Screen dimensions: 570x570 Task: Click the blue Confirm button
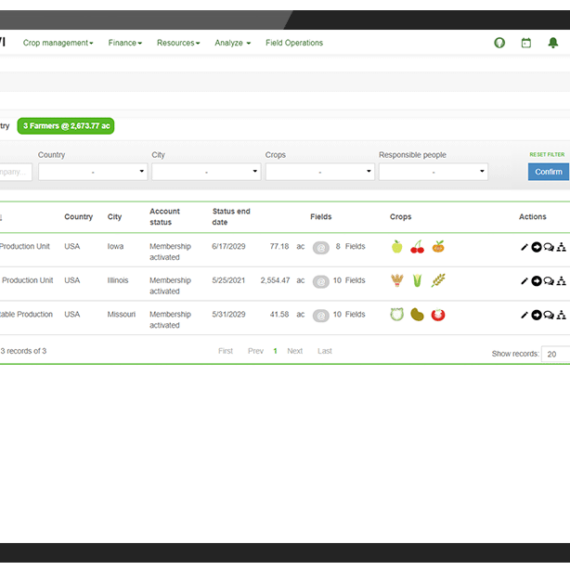(548, 172)
